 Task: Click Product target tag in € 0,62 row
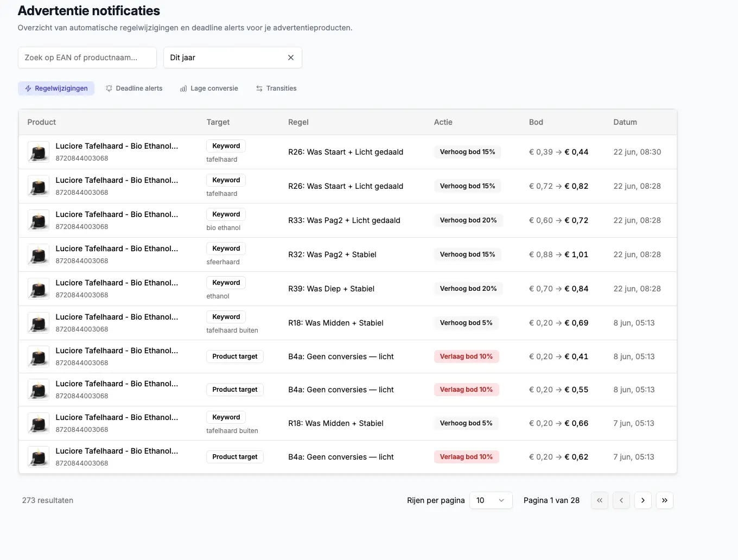(x=235, y=457)
